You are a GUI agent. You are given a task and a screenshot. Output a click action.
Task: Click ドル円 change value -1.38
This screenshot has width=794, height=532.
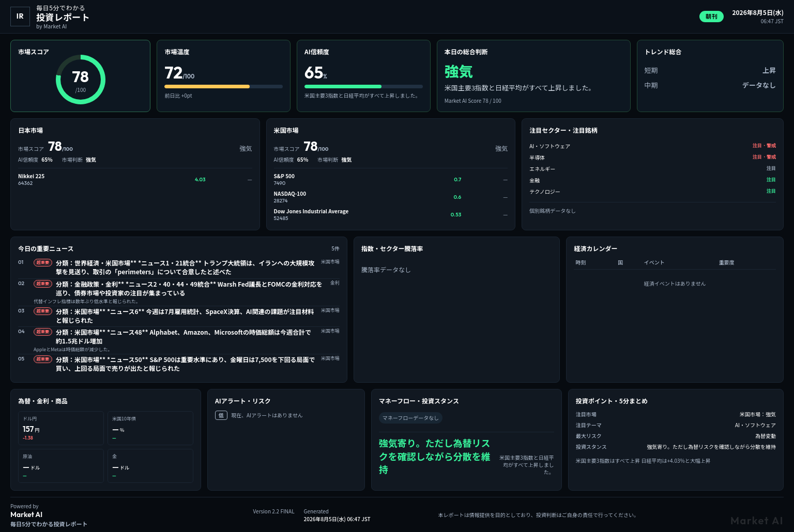pos(28,438)
